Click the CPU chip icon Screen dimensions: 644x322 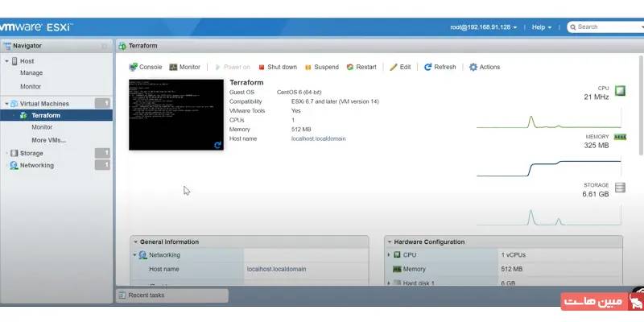[620, 91]
